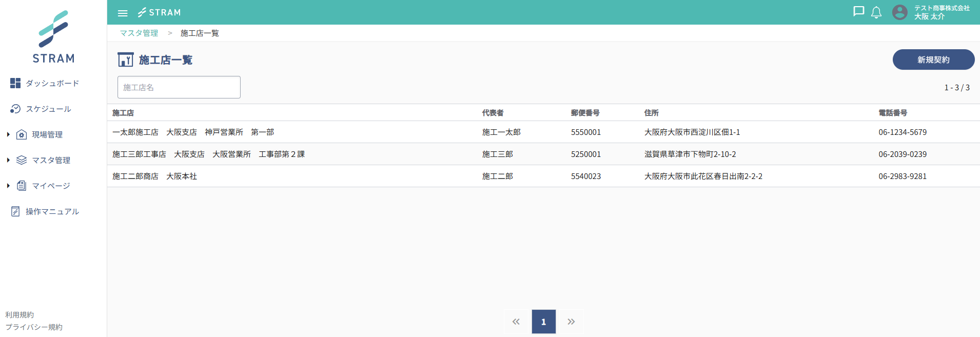Click the スケジュール clock icon
This screenshot has width=980, height=337.
15,109
